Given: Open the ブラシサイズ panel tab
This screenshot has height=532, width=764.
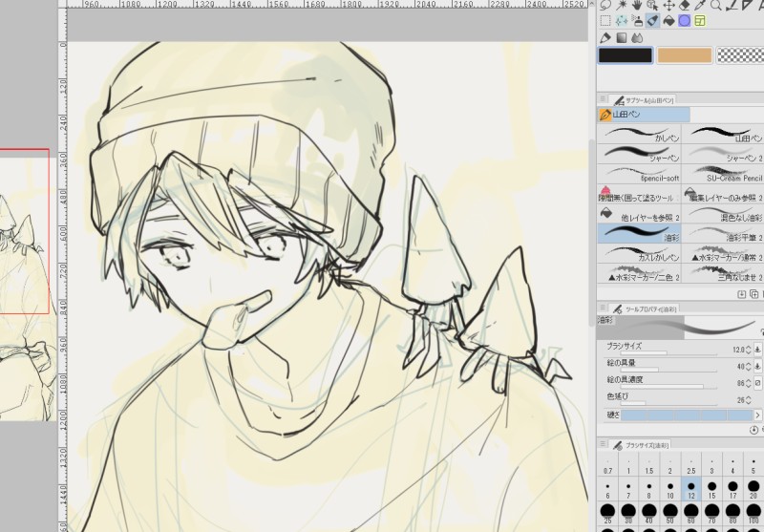Looking at the screenshot, I should tap(642, 445).
